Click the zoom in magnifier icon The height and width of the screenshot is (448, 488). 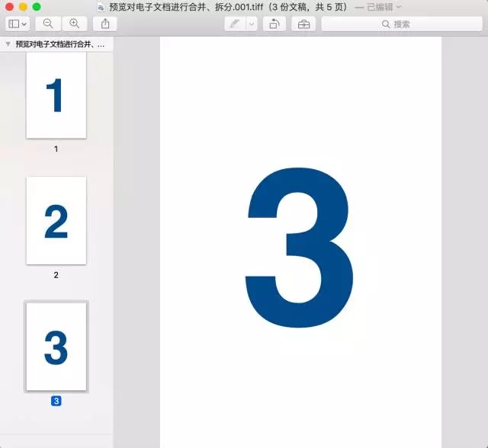[x=75, y=24]
